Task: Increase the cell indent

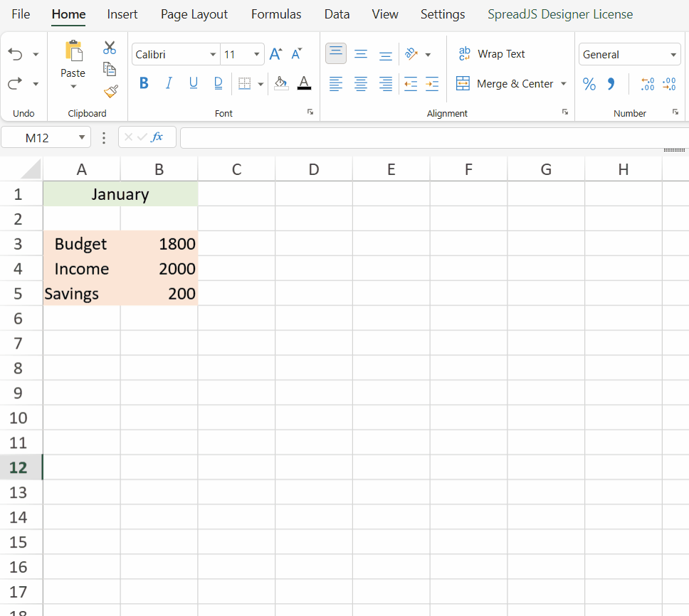Action: [x=432, y=83]
